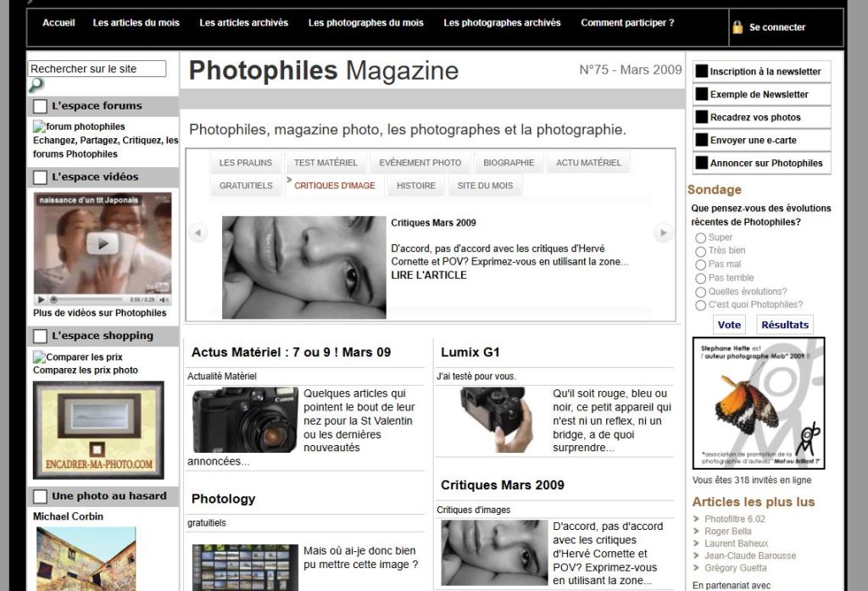Open the Jean-Claude Barousse article link

coord(750,555)
